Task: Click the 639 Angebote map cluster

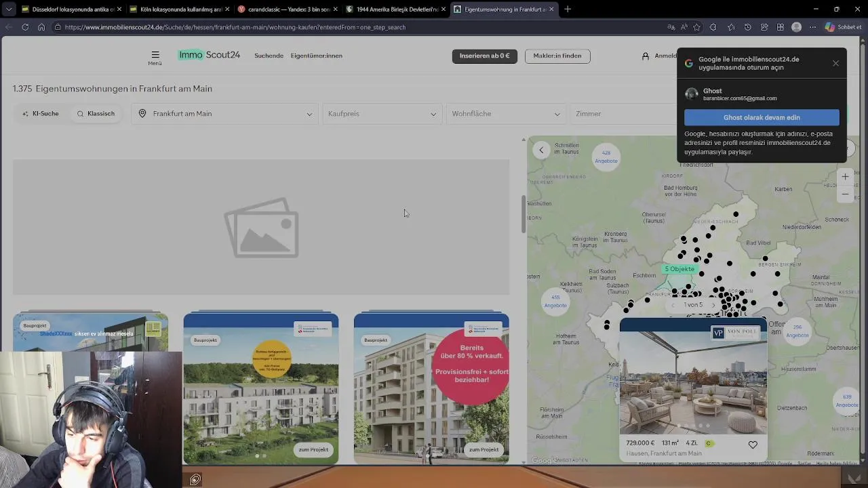Action: click(x=846, y=401)
